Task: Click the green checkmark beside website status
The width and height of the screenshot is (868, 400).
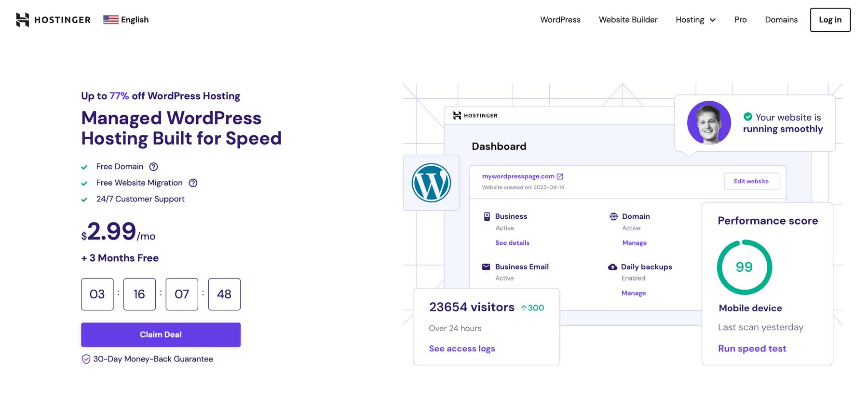Action: point(748,117)
